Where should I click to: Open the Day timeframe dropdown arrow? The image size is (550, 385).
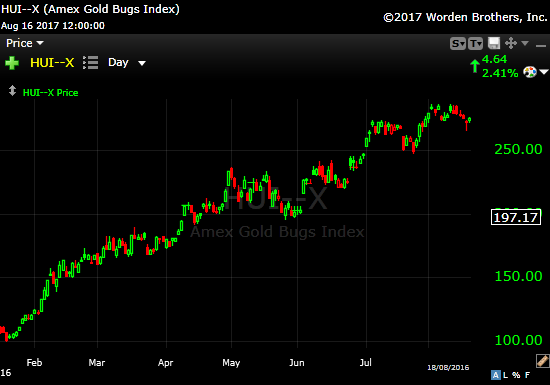142,63
